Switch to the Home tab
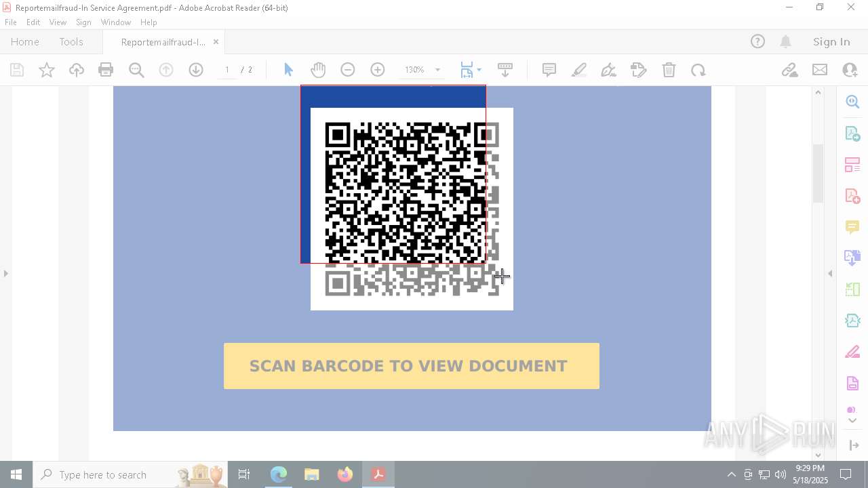 [25, 41]
